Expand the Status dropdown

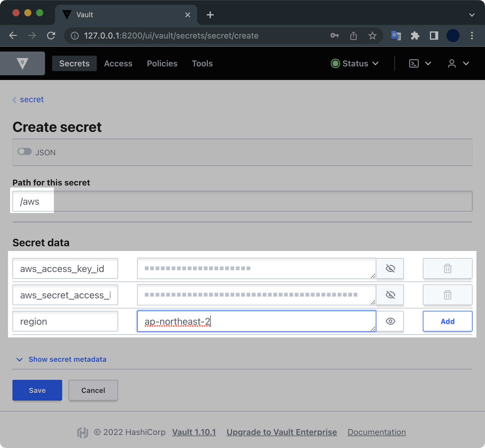(x=355, y=63)
